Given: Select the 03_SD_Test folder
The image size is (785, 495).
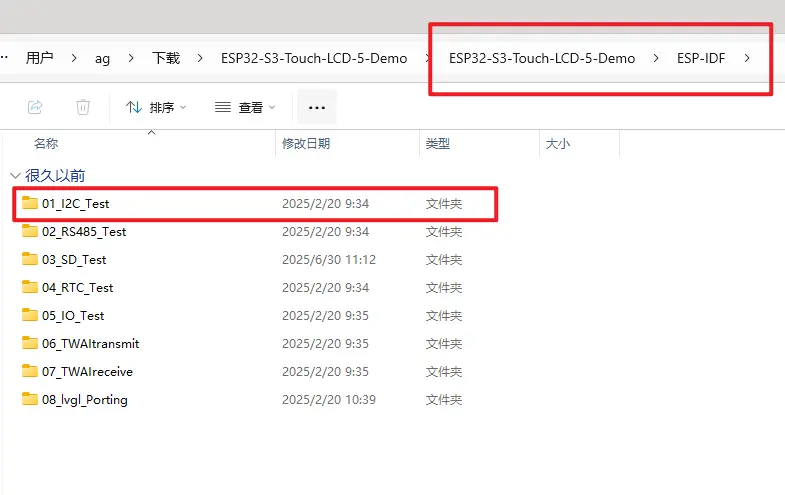Looking at the screenshot, I should point(74,259).
